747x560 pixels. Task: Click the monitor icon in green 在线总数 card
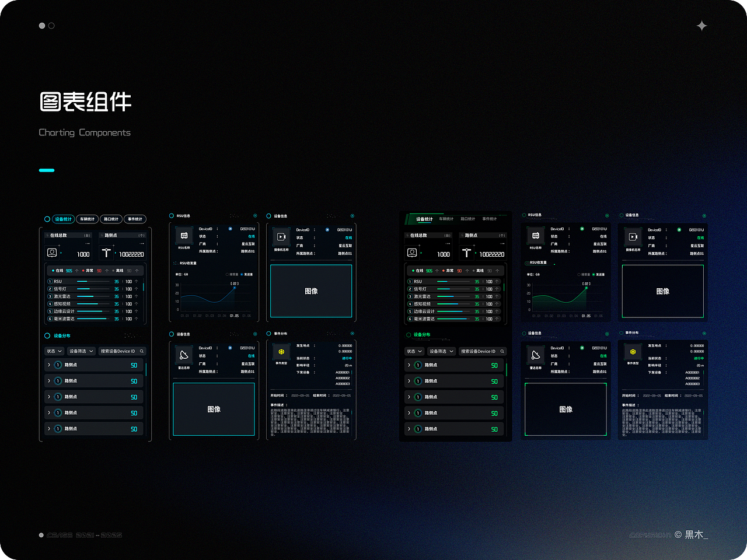[412, 253]
